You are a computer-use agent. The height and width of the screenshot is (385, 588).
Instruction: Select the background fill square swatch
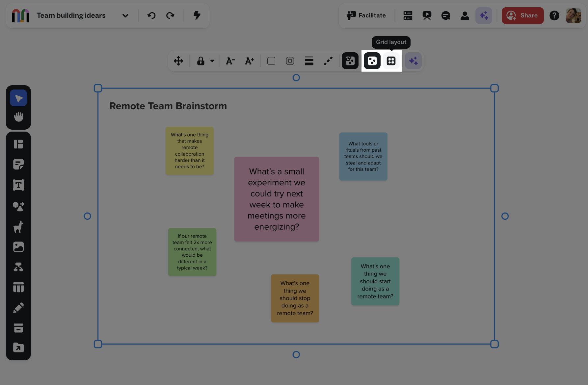[271, 61]
